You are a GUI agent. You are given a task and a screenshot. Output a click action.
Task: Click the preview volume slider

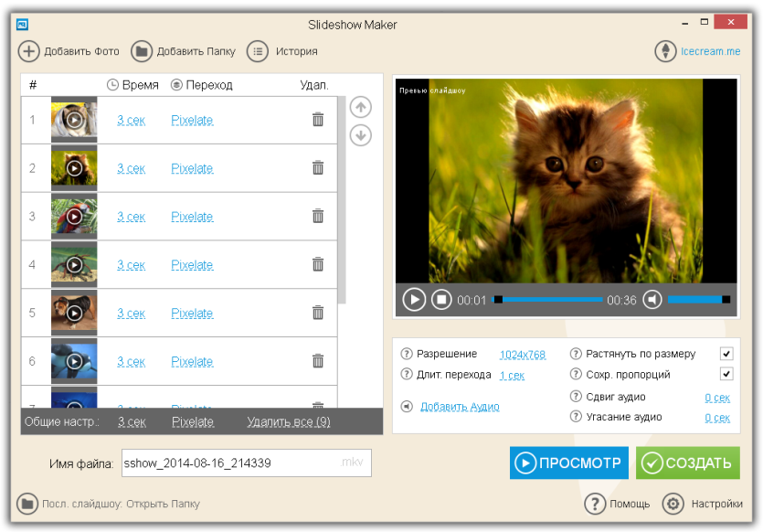[699, 299]
